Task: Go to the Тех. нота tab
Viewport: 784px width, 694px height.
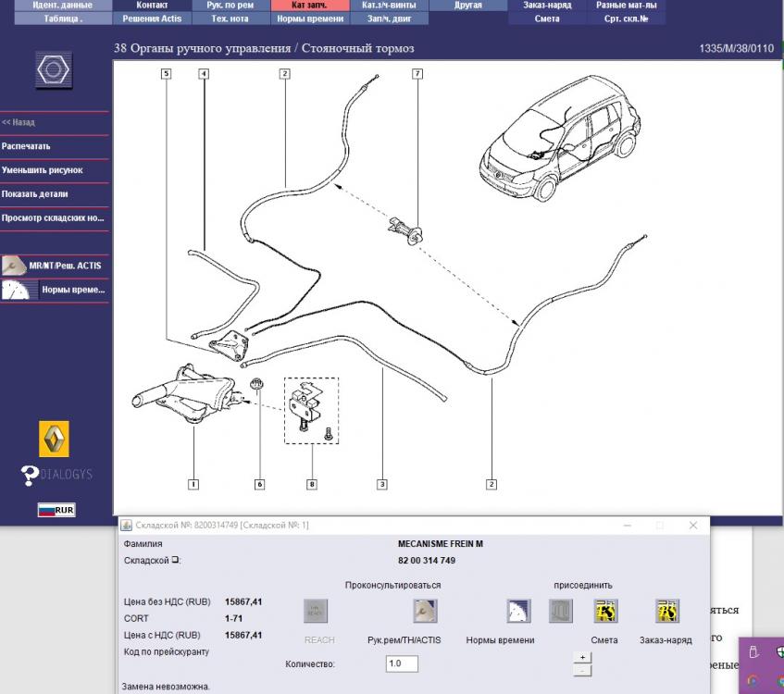Action: pyautogui.click(x=230, y=19)
